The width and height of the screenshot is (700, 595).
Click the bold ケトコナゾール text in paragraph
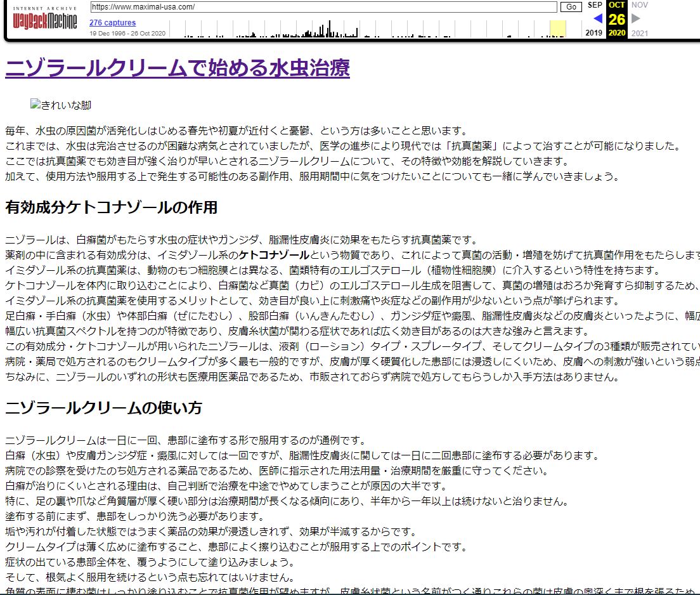(x=274, y=255)
